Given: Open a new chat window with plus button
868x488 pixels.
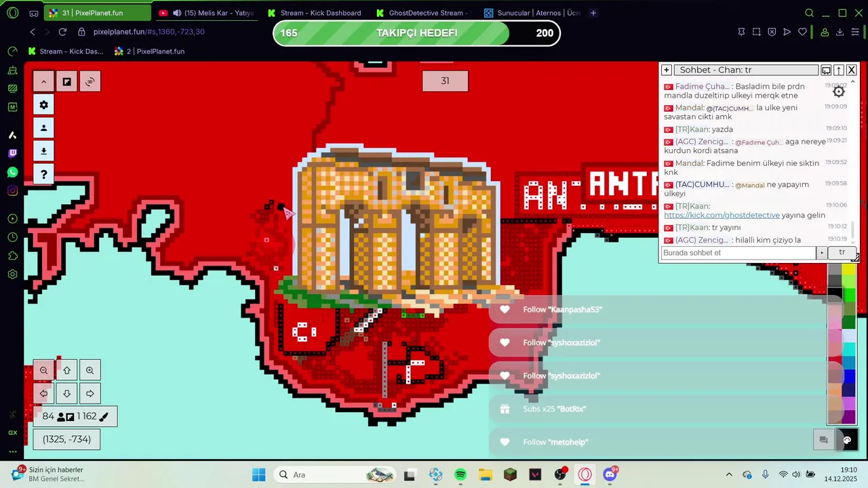Looking at the screenshot, I should point(667,70).
